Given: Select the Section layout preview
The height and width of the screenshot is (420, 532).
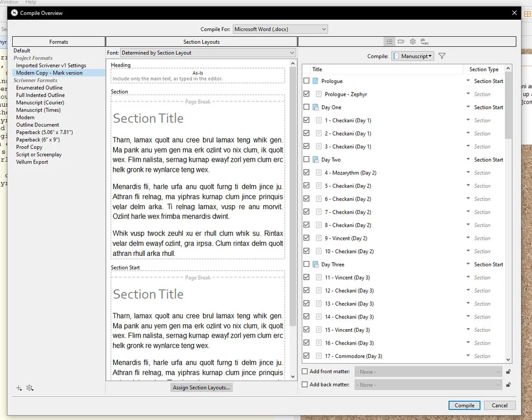Looking at the screenshot, I should (x=198, y=177).
